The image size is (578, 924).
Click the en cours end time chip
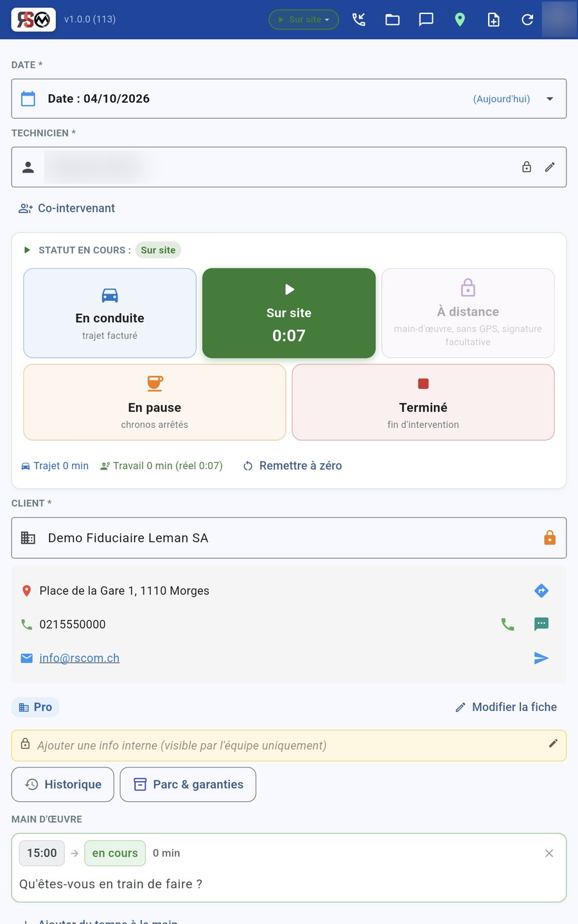115,853
